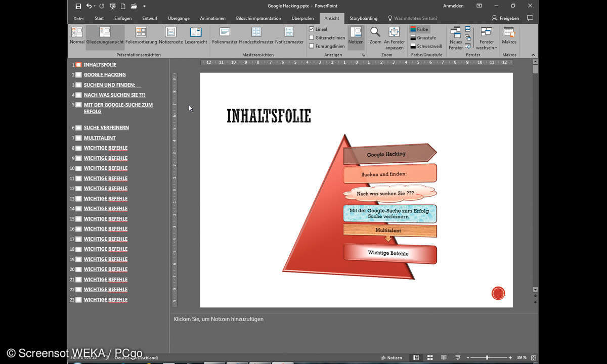
Task: Select outline entry SUCHE VERFEINERN
Action: [106, 128]
